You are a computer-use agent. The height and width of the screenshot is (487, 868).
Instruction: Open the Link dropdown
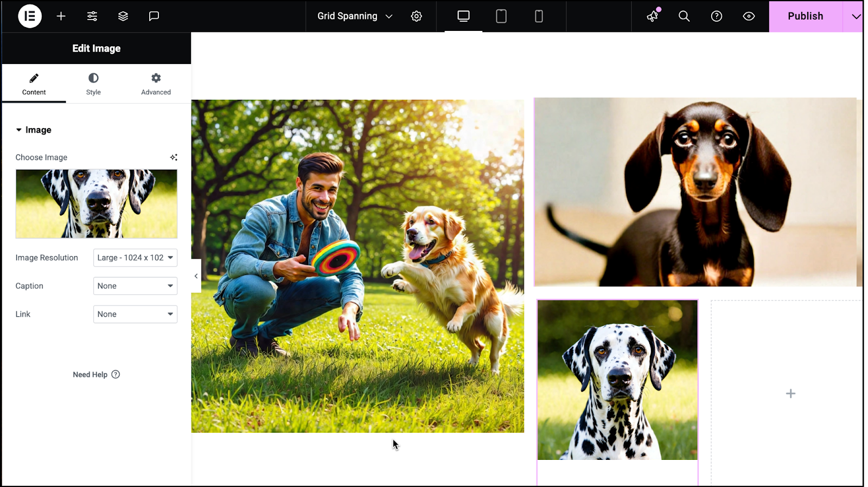pos(135,314)
